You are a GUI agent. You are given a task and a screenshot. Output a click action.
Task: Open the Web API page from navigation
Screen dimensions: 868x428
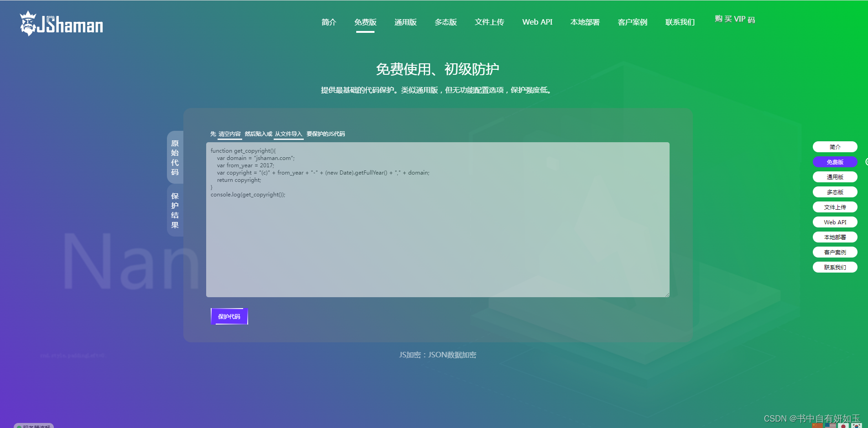tap(537, 22)
